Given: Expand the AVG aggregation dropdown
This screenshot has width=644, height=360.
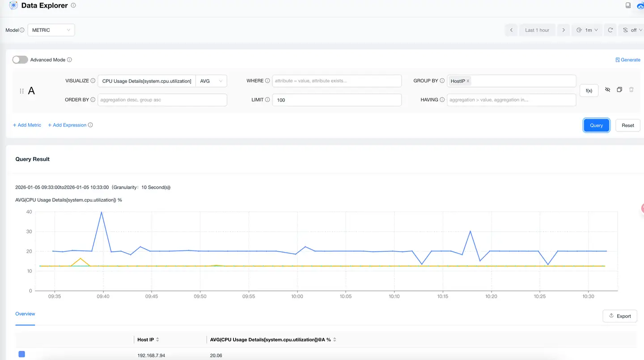Looking at the screenshot, I should point(211,81).
